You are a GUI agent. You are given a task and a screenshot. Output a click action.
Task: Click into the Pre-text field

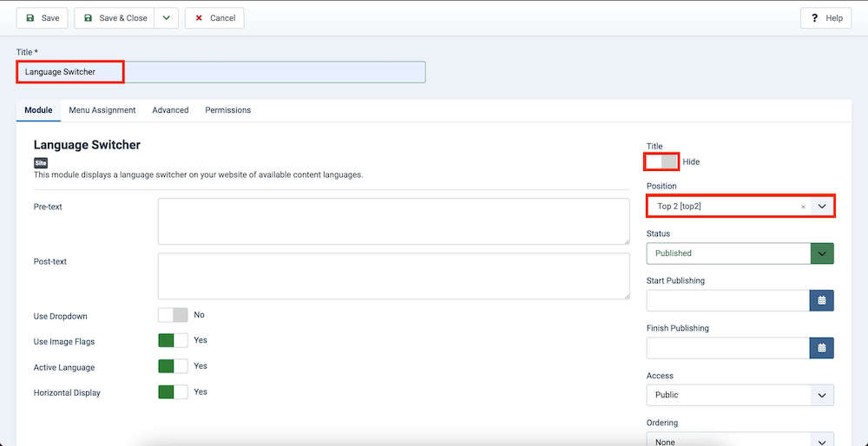[393, 221]
